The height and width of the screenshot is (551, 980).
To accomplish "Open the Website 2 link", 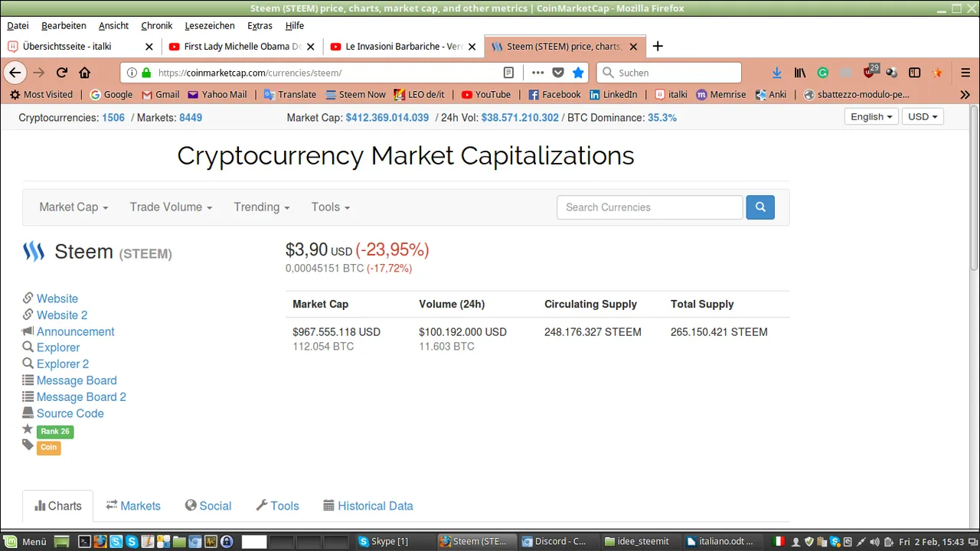I will pyautogui.click(x=62, y=315).
